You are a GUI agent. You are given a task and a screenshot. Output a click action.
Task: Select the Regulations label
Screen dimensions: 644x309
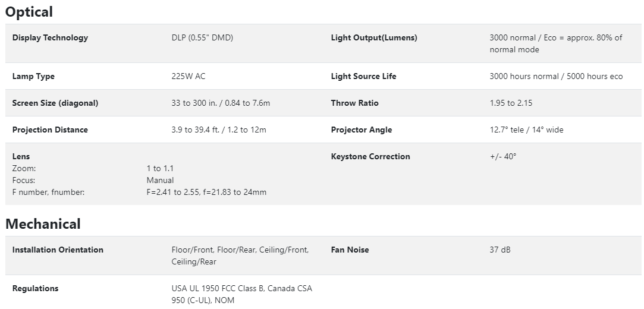click(35, 288)
